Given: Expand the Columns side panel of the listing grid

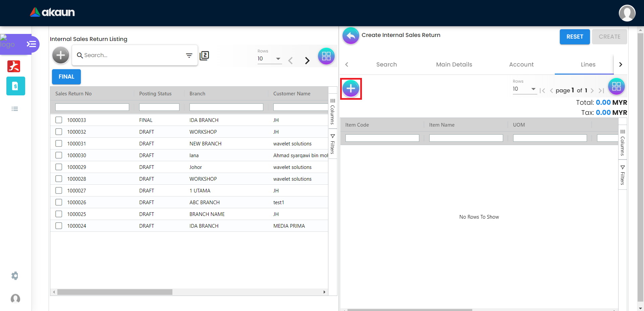Looking at the screenshot, I should tap(332, 112).
